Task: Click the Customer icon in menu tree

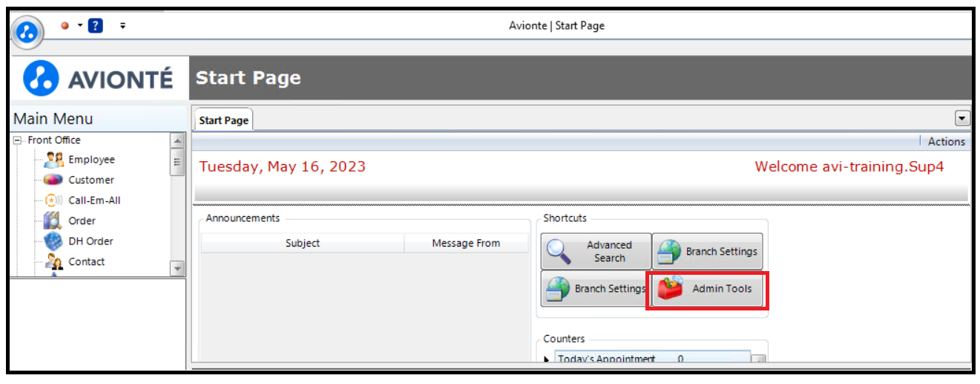Action: (53, 180)
